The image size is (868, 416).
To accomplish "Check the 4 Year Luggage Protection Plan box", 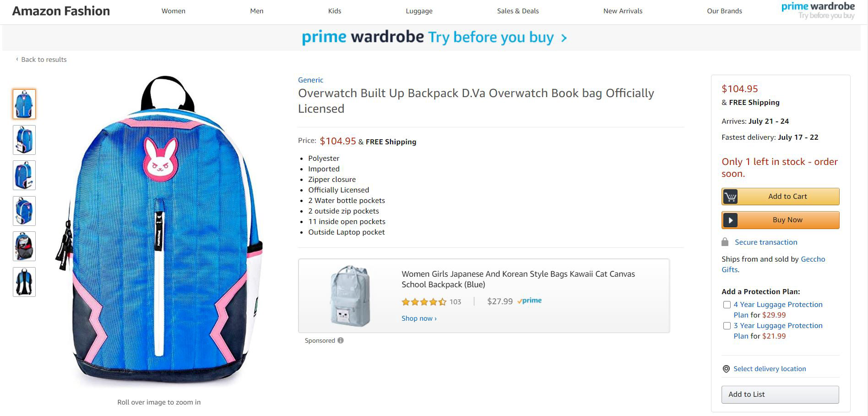I will click(x=727, y=305).
